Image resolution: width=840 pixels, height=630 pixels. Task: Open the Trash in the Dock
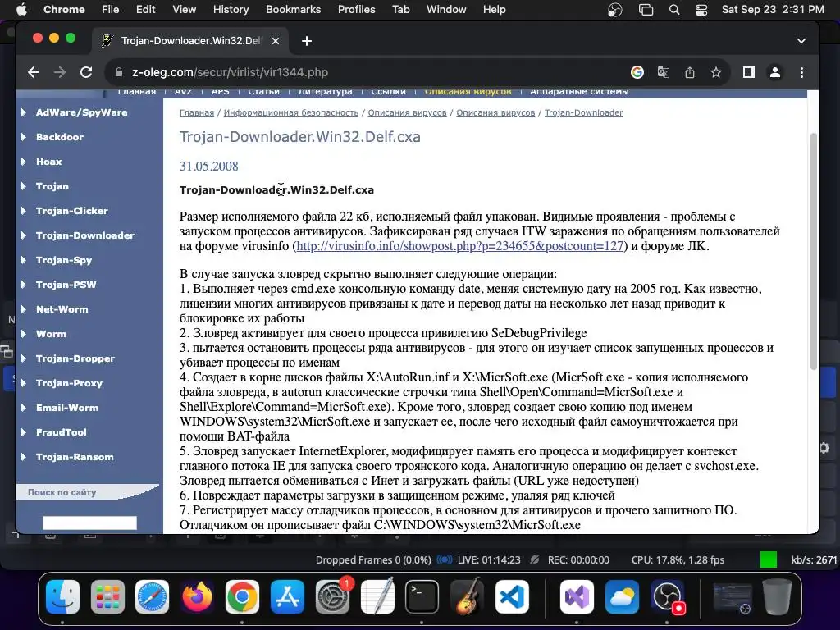pos(778,597)
